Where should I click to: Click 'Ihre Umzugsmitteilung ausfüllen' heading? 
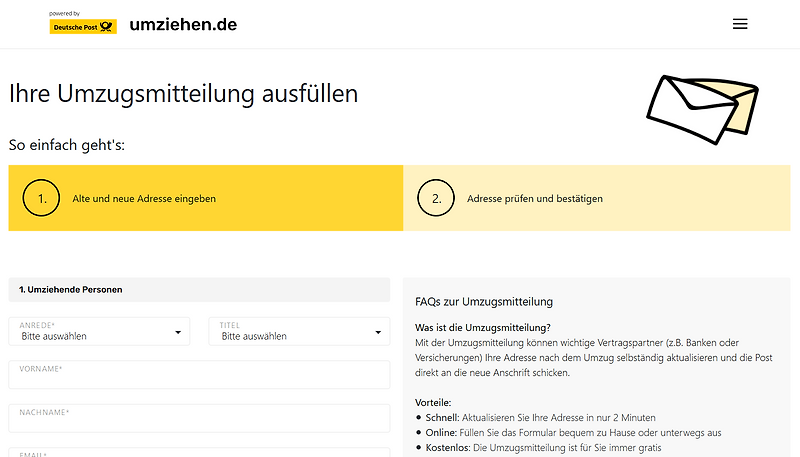pos(184,94)
